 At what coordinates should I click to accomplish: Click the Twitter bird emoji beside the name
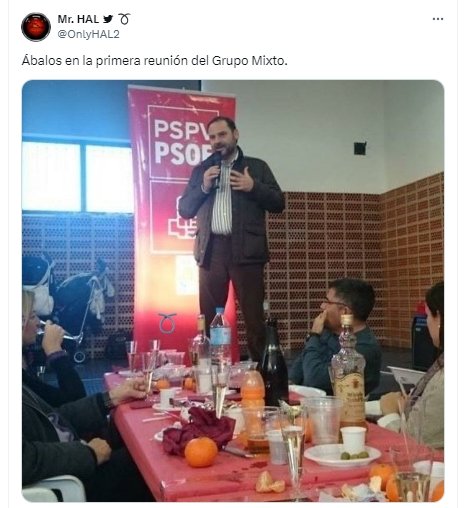108,19
